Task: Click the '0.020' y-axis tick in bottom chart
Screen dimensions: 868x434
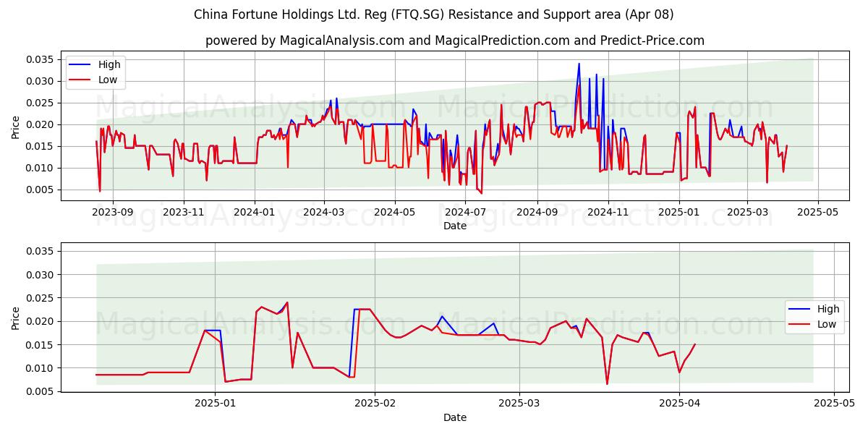Action: pyautogui.click(x=41, y=321)
